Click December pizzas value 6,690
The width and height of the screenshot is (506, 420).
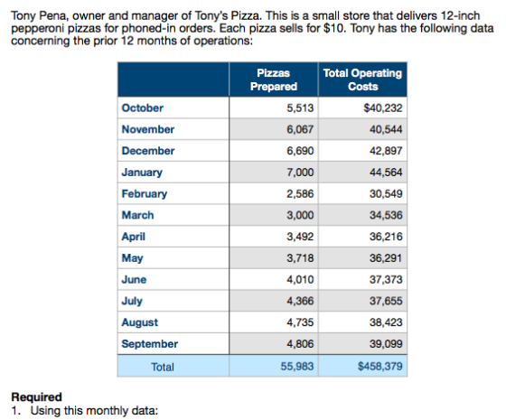pyautogui.click(x=300, y=151)
